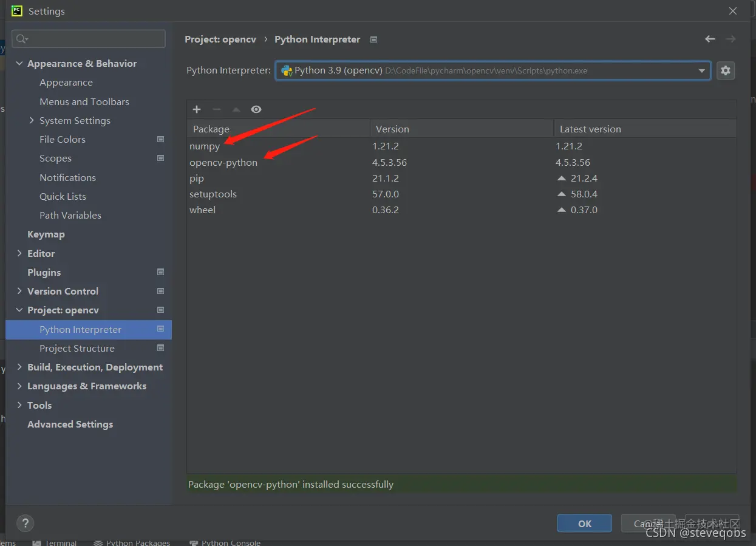Click the project icon next to File Colors

point(160,139)
